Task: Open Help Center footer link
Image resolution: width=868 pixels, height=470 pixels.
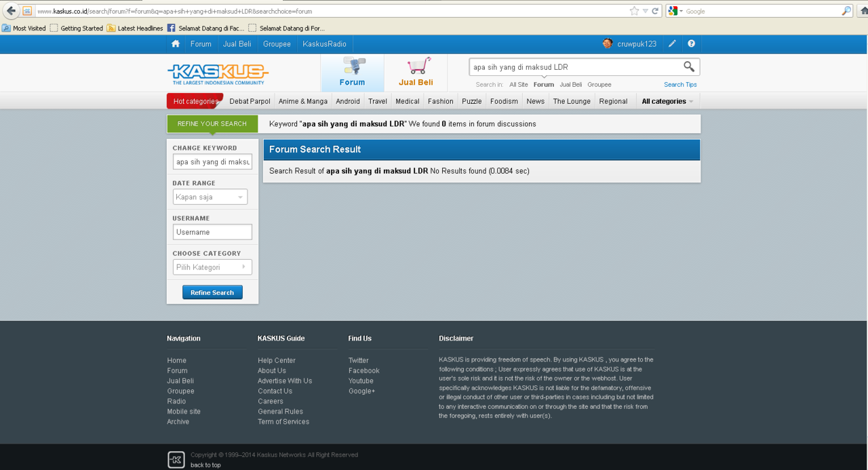Action: pyautogui.click(x=277, y=360)
